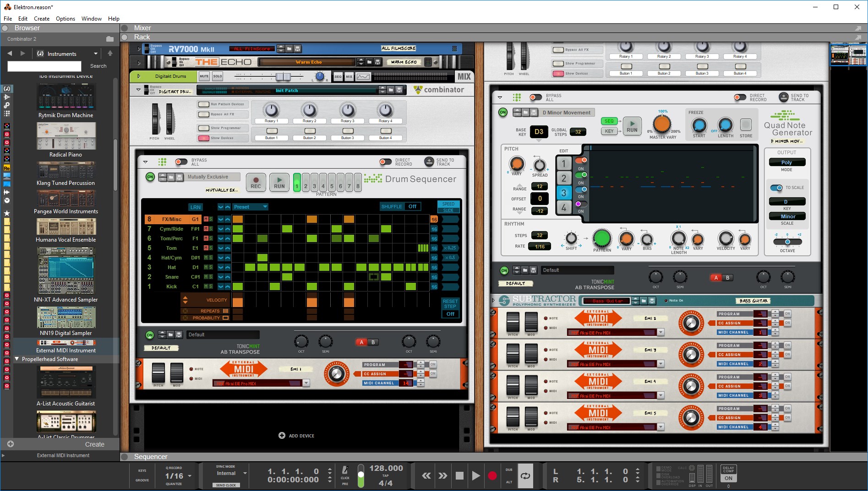
Task: Click the Drum Sequencer RUN button
Action: tap(279, 182)
